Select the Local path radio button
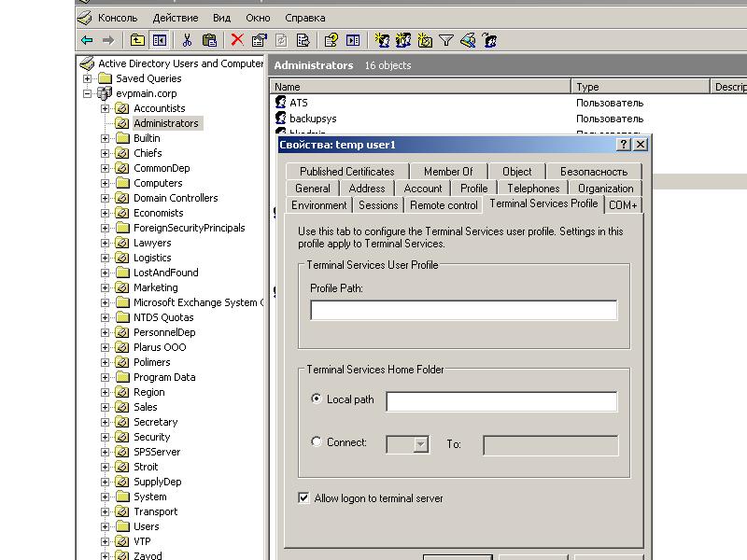This screenshot has height=560, width=747. 317,399
